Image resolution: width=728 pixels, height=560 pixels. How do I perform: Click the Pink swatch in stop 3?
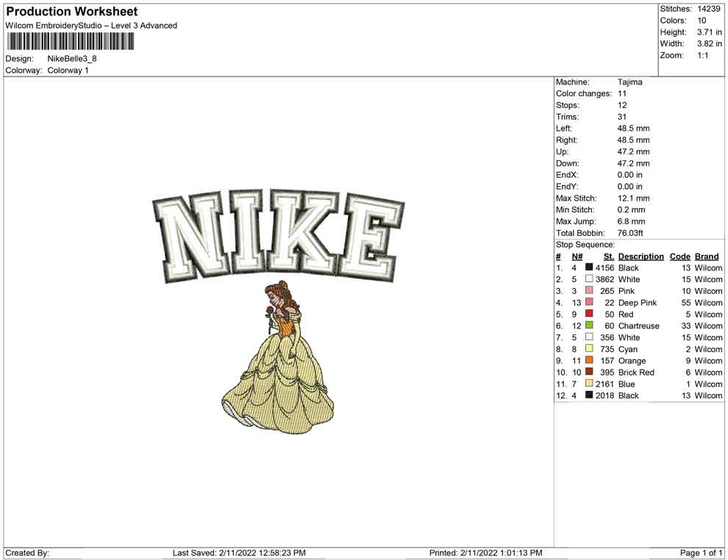(589, 290)
